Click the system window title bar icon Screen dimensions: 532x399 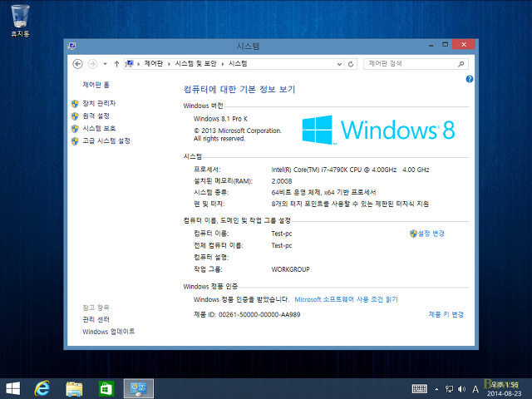click(71, 46)
